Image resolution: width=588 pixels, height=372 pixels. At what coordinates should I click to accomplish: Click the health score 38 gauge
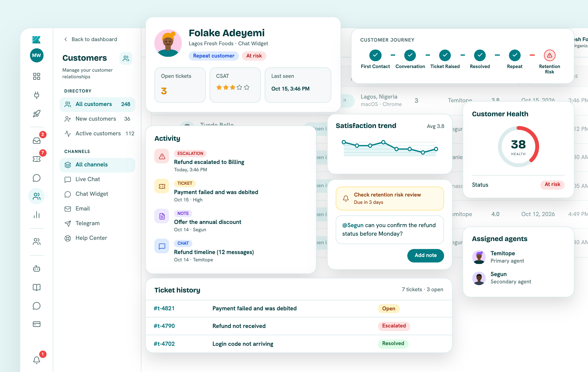tap(518, 147)
